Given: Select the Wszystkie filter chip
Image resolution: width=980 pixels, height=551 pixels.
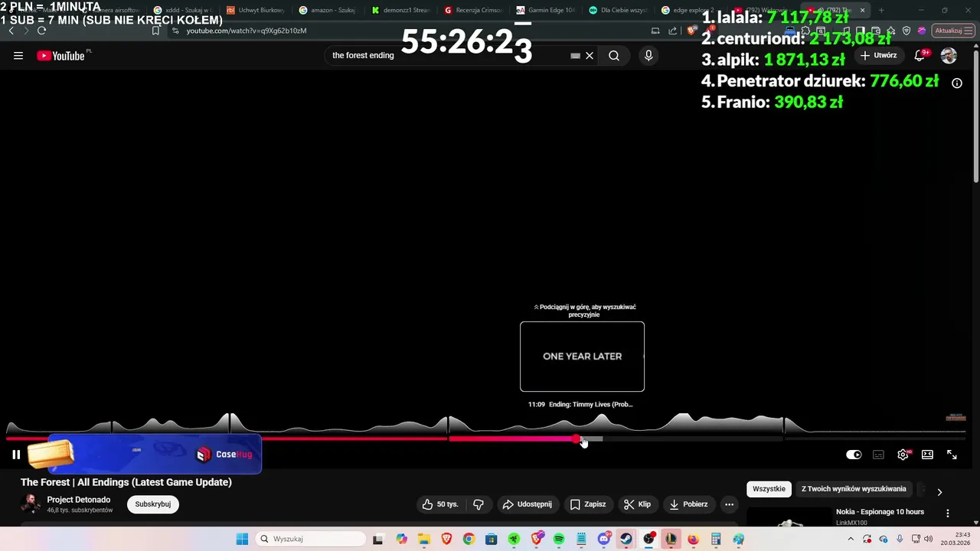Looking at the screenshot, I should pyautogui.click(x=769, y=489).
